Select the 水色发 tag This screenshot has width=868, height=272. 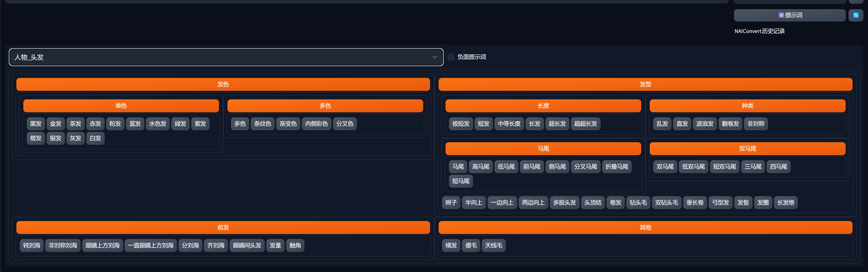point(158,124)
